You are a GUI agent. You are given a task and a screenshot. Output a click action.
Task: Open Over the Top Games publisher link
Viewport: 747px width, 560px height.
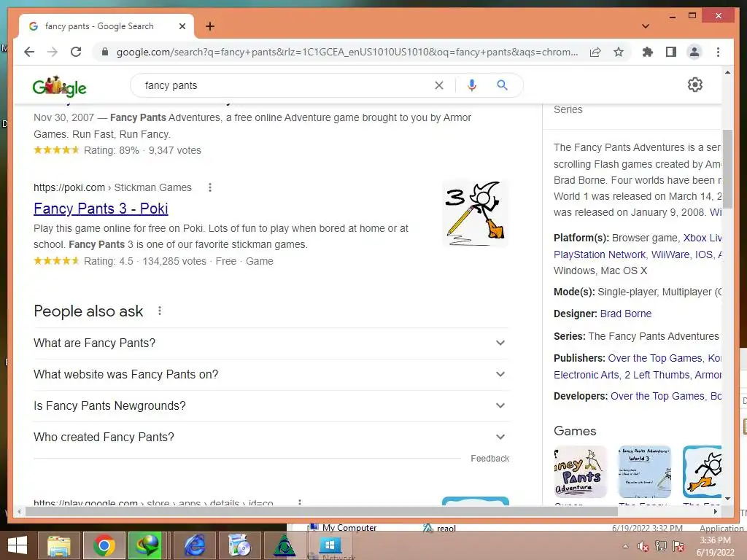[x=655, y=358]
